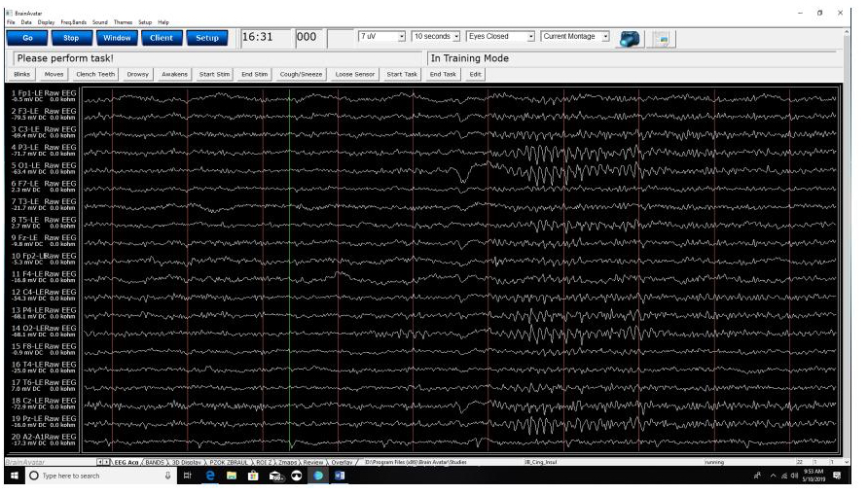Click the Cortana microphone icon
The height and width of the screenshot is (494, 868).
[x=167, y=476]
